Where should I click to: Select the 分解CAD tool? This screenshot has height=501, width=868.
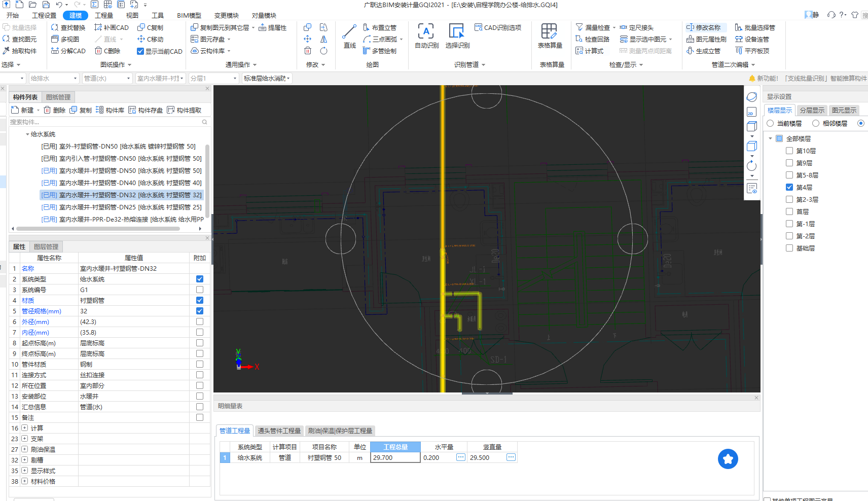68,51
